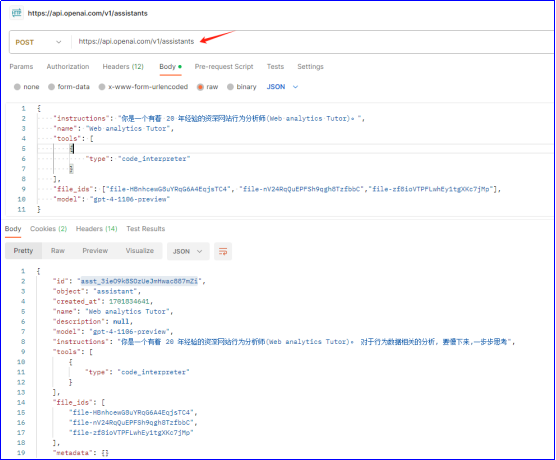Open the POST method dropdown
This screenshot has height=460, width=556.
click(38, 42)
